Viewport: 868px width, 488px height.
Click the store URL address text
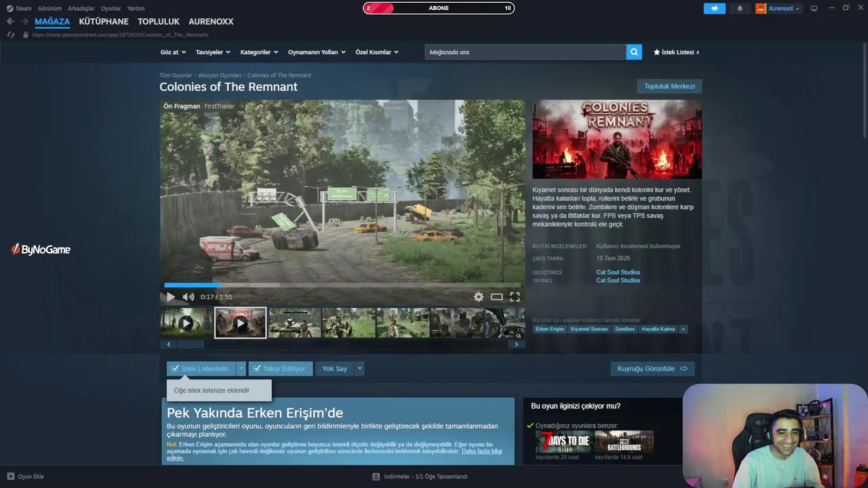coord(120,35)
